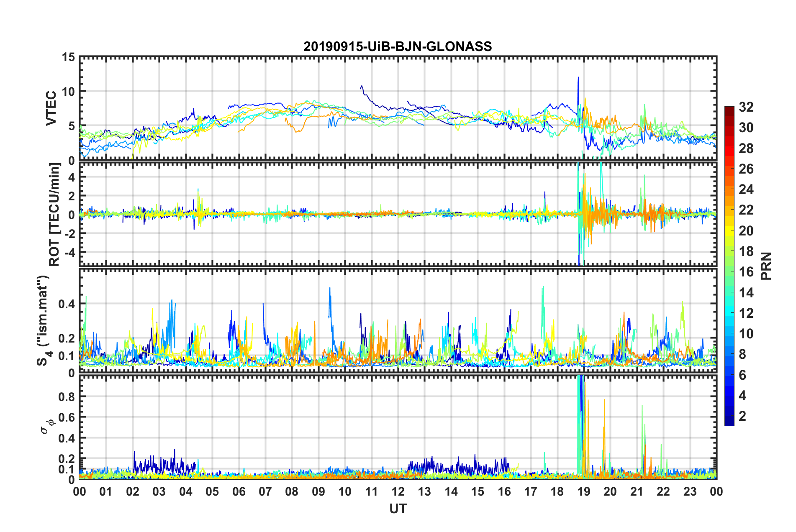Click colorbar tick label 2
This screenshot has height=532, width=796.
pos(742,416)
